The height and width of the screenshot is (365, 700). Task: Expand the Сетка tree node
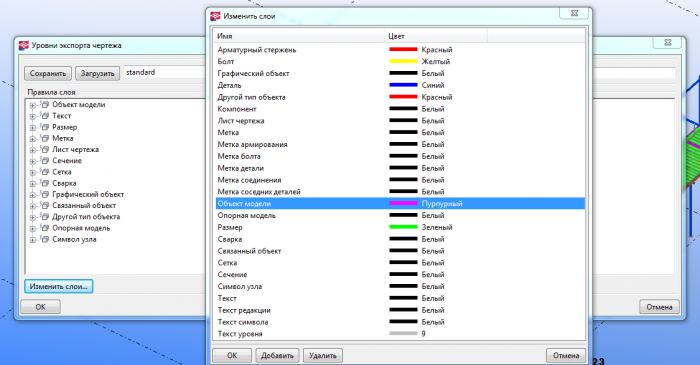pos(33,172)
